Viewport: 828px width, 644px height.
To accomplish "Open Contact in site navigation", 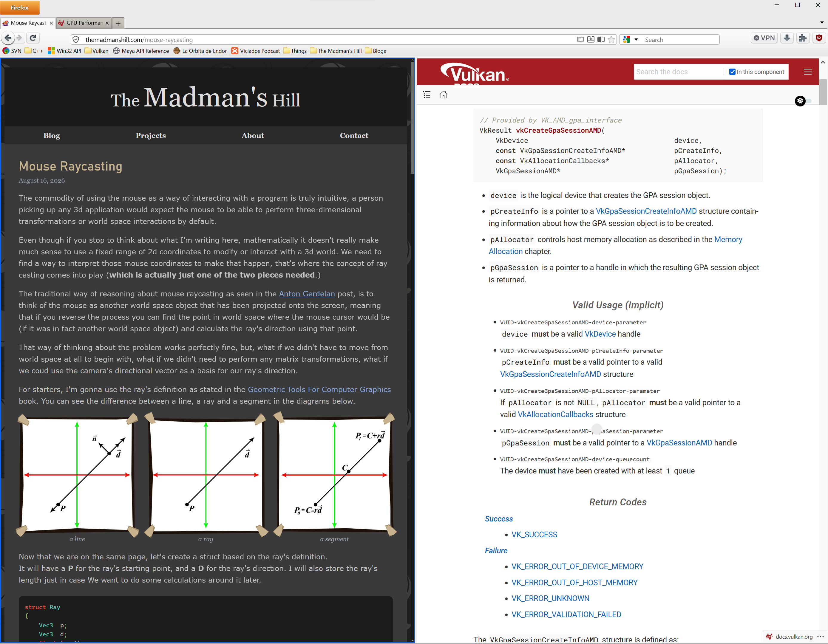I will 354,135.
